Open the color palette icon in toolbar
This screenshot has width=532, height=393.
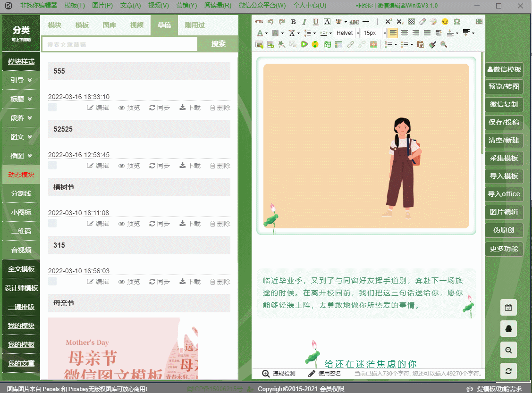click(433, 22)
